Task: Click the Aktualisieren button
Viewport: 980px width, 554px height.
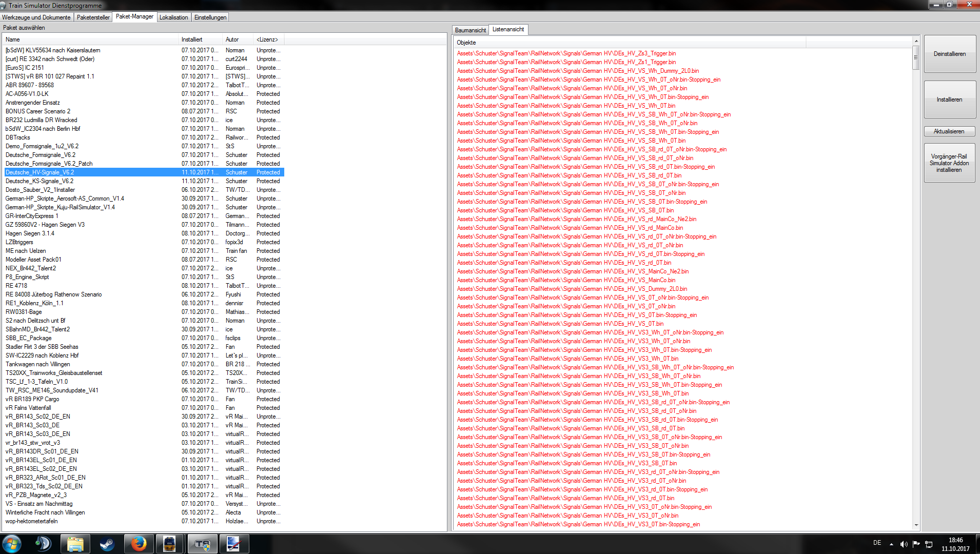Action: click(x=950, y=131)
